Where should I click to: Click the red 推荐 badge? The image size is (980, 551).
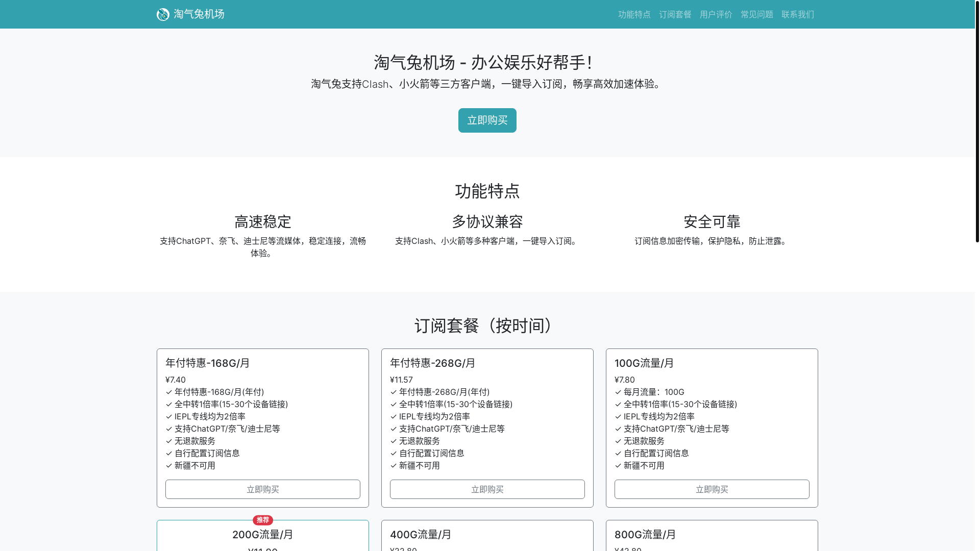click(x=262, y=520)
